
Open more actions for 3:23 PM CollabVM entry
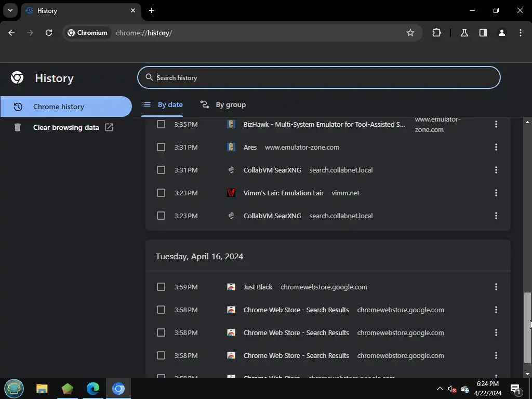pos(496,216)
